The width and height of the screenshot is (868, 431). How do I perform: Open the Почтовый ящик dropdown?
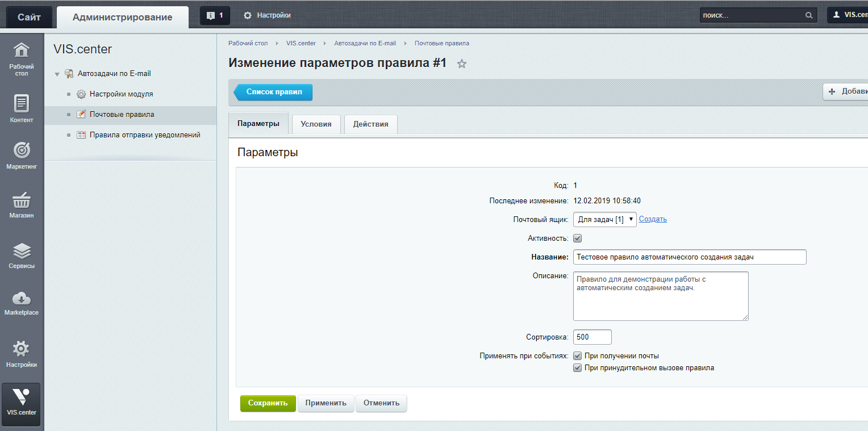point(604,219)
